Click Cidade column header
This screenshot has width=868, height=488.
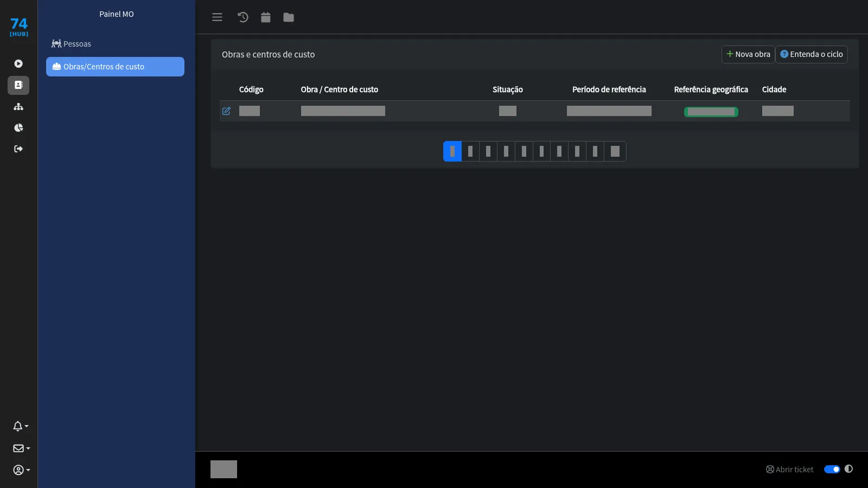coord(774,89)
